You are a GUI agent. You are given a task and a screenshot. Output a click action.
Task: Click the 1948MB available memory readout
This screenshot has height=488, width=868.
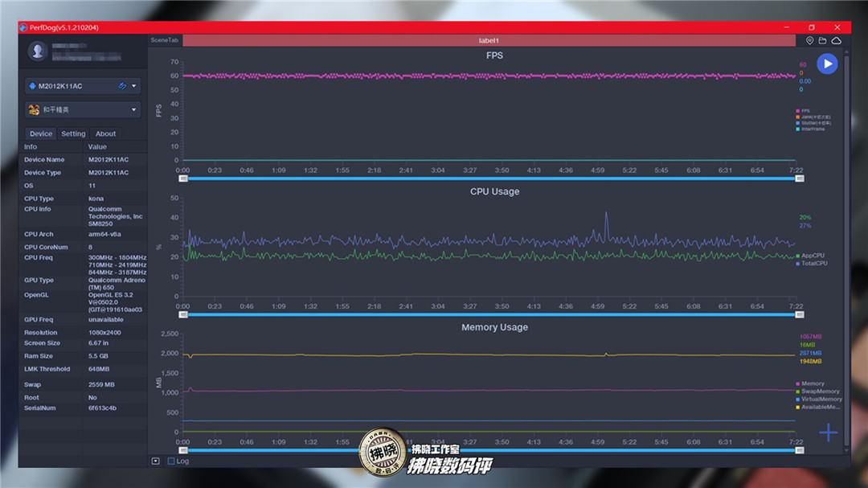point(810,361)
